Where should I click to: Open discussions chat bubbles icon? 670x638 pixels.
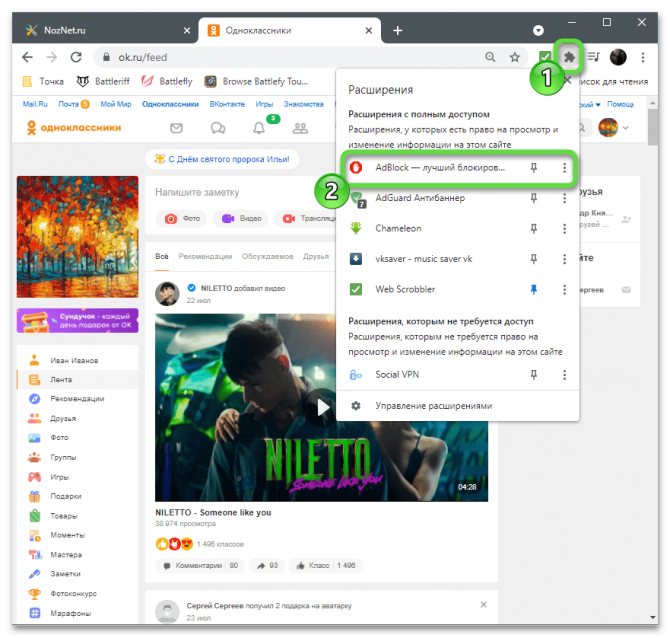[x=218, y=128]
